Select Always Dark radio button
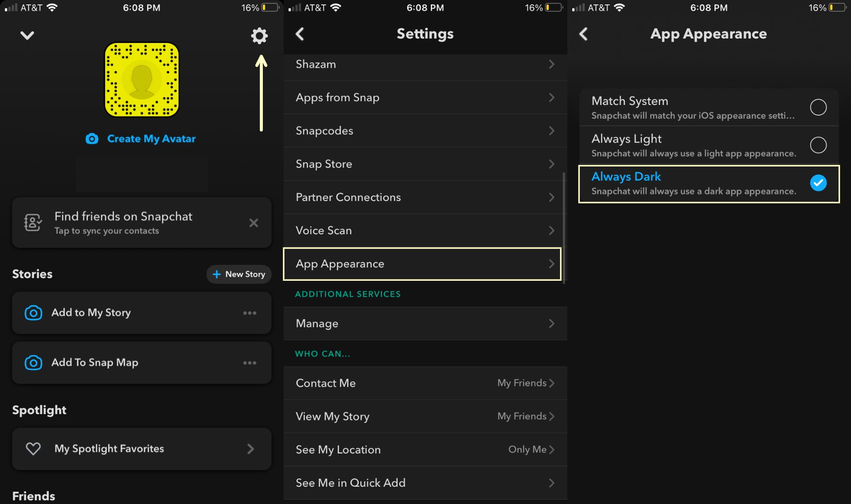 818,182
